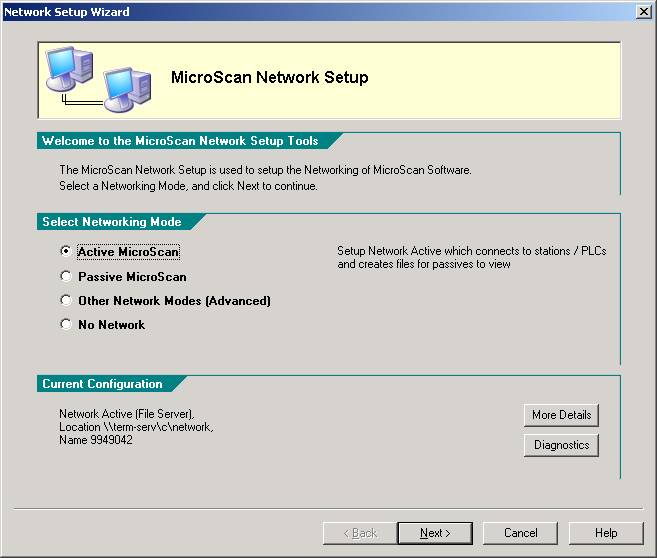Click the Network Setup Wizard title bar text

point(67,12)
